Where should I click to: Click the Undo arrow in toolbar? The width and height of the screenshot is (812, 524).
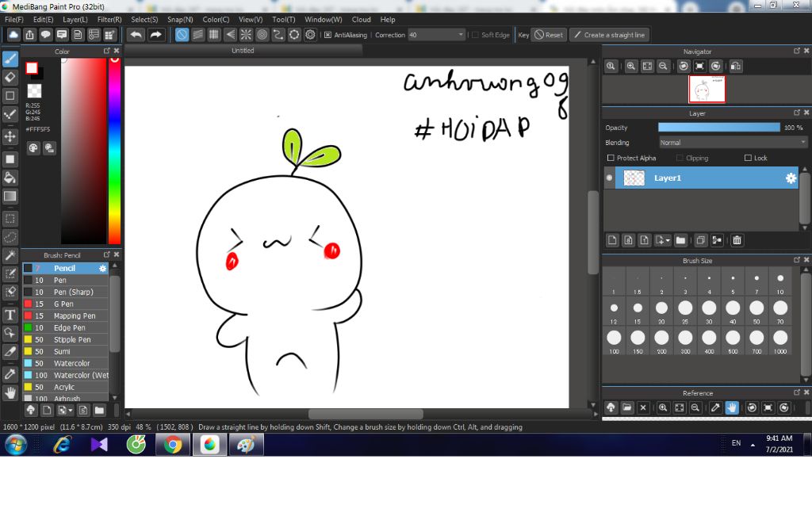coord(136,35)
